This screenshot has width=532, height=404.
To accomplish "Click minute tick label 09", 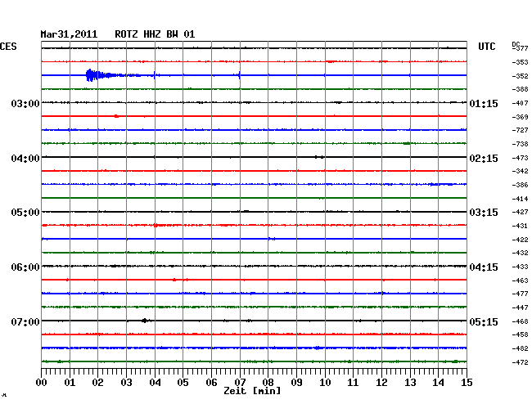I will pyautogui.click(x=296, y=383).
